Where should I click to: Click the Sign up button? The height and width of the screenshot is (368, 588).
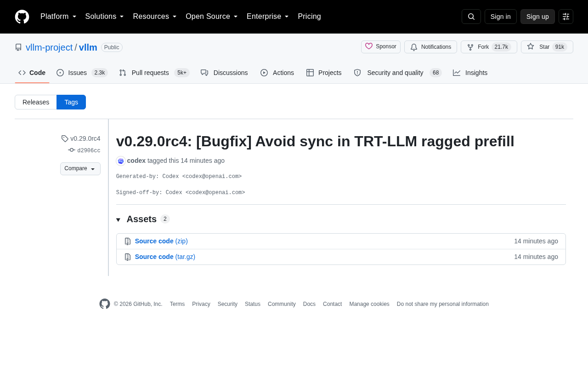pyautogui.click(x=537, y=17)
